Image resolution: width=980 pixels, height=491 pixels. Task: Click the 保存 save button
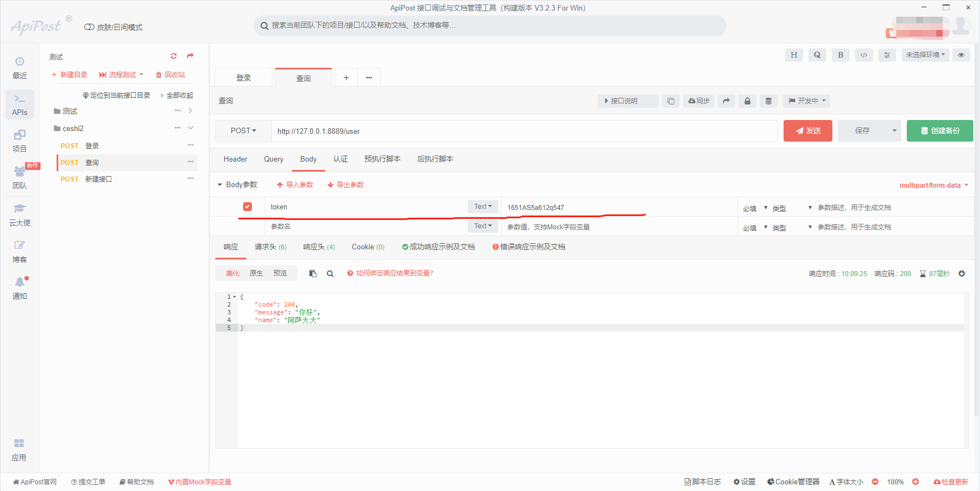click(x=862, y=131)
